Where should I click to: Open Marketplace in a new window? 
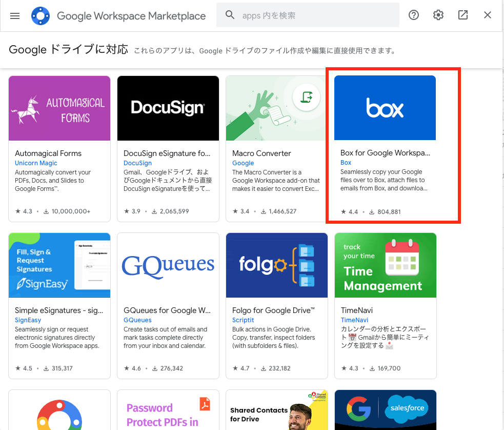[x=463, y=15]
